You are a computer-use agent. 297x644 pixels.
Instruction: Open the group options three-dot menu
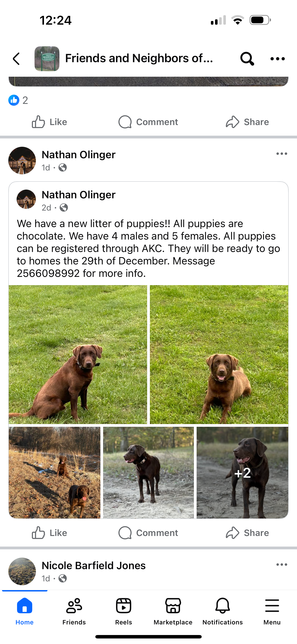coord(277,59)
